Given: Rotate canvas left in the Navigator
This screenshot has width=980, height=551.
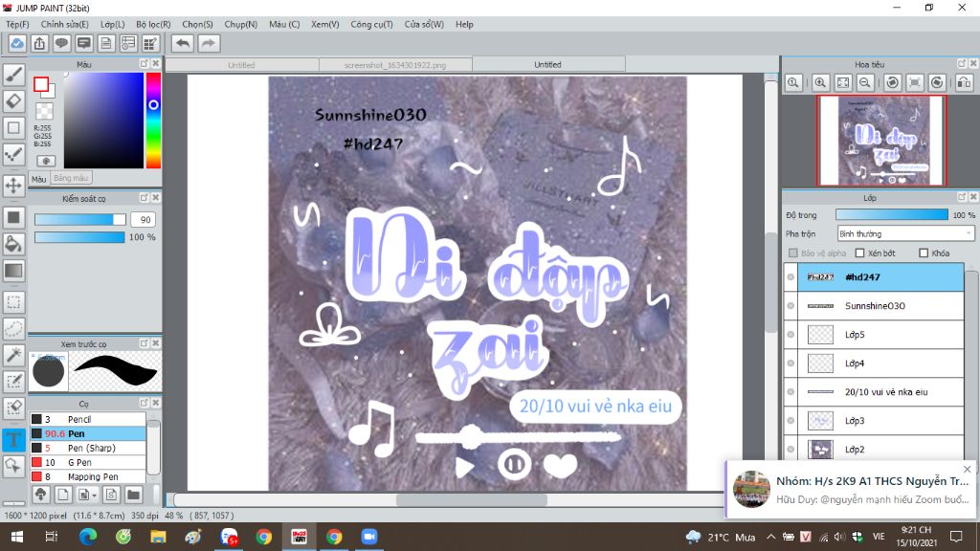Looking at the screenshot, I should click(x=893, y=82).
